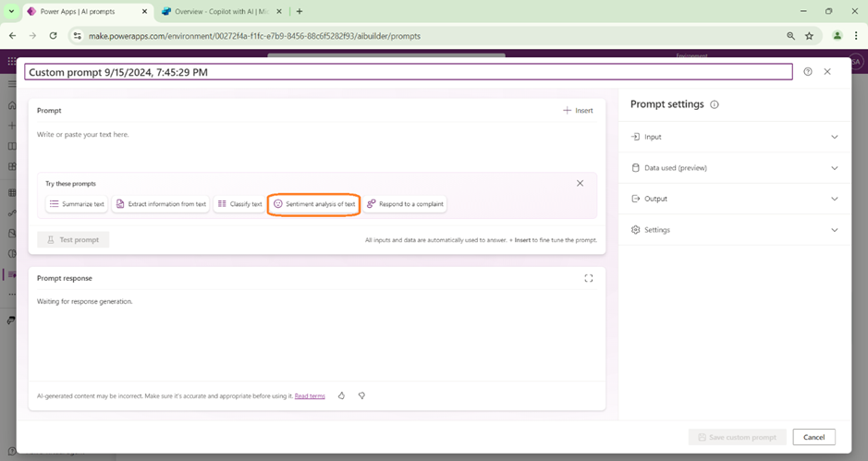The height and width of the screenshot is (461, 868).
Task: Select the Sentiment analysis of text prompt
Action: click(314, 204)
